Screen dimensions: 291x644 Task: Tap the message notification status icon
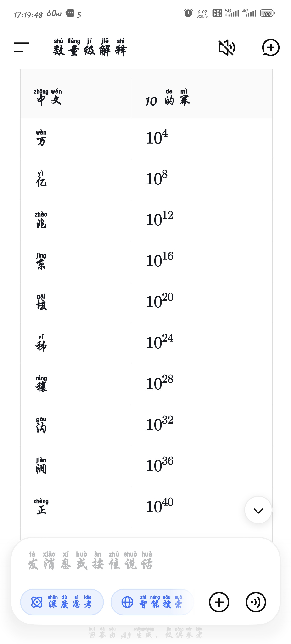[70, 13]
